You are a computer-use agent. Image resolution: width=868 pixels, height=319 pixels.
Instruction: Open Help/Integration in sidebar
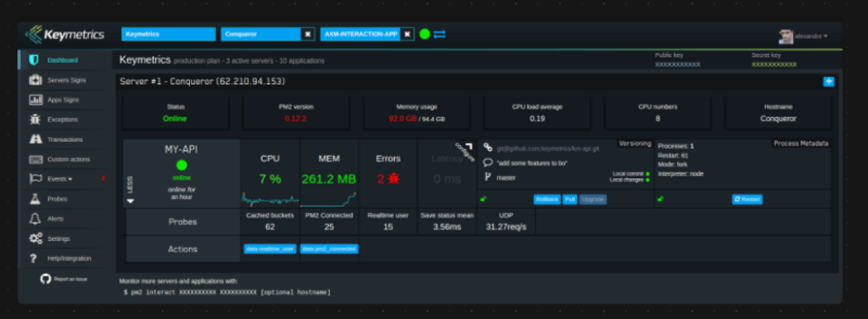[65, 258]
